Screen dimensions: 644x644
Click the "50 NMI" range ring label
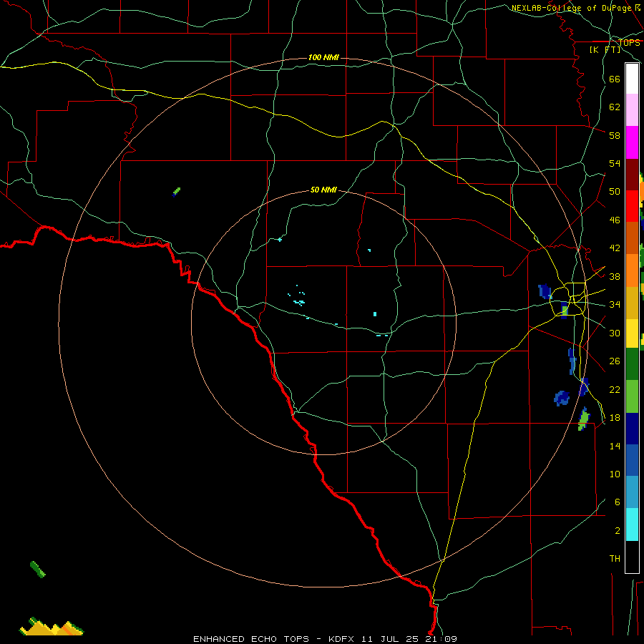coord(323,190)
